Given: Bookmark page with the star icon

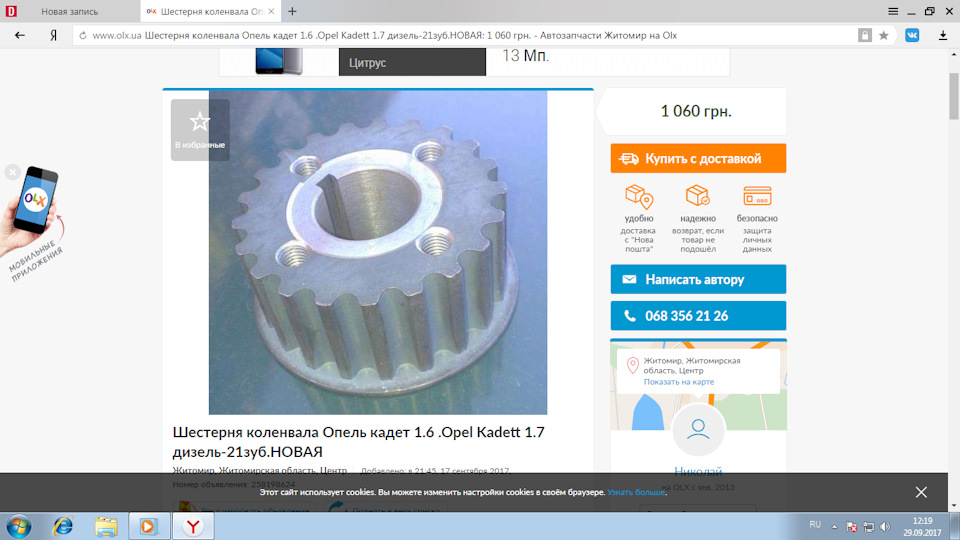Looking at the screenshot, I should point(883,36).
